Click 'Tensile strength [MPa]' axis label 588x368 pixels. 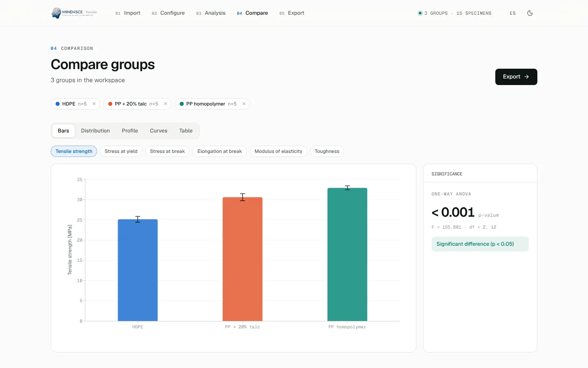pyautogui.click(x=70, y=250)
